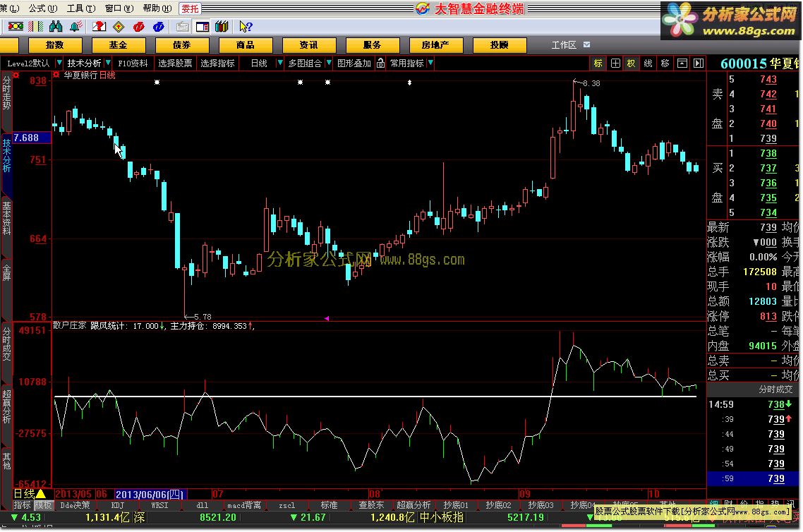Click the collapse panel up-arrow icon
The width and height of the screenshot is (803, 532).
click(x=682, y=63)
